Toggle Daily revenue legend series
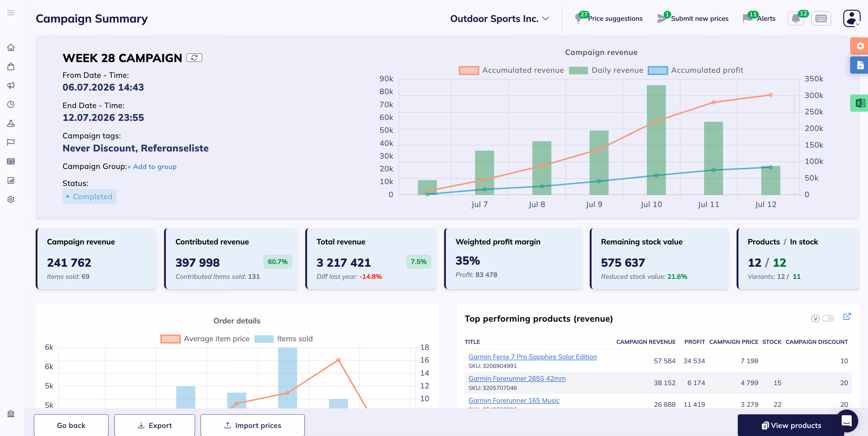The image size is (868, 436). click(606, 70)
